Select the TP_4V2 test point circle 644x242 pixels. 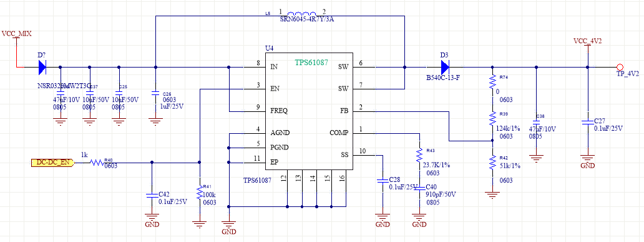[x=620, y=67]
